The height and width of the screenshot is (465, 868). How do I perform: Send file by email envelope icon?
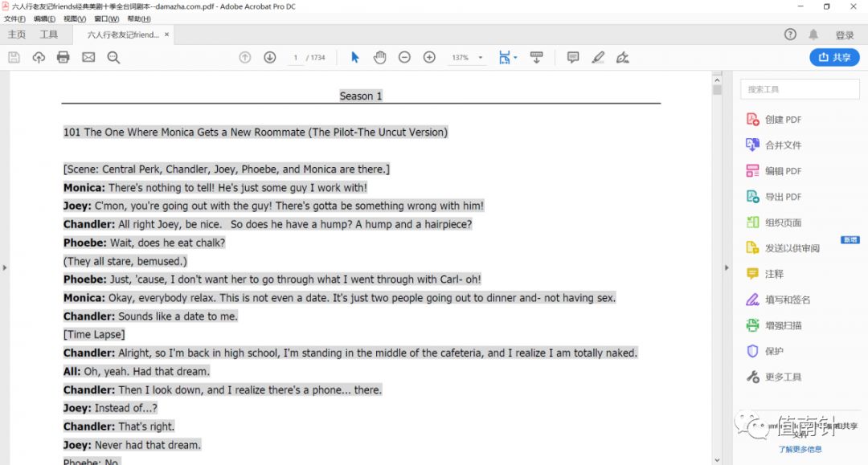coord(88,58)
